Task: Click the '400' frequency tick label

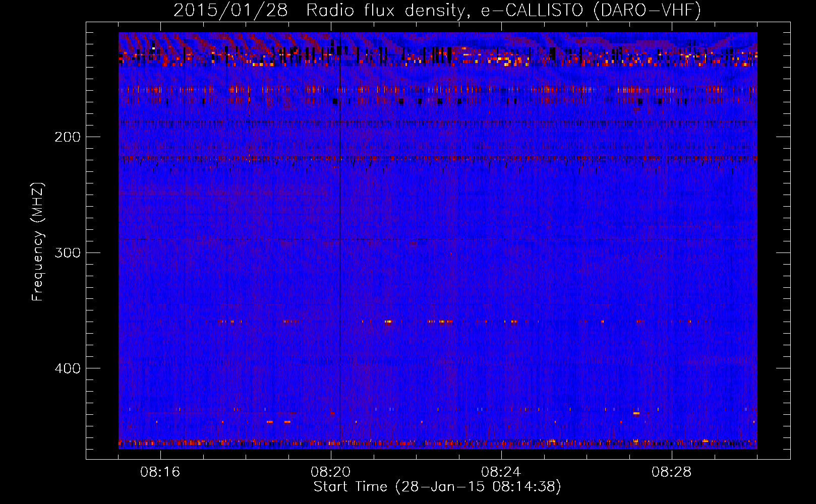Action: 68,368
